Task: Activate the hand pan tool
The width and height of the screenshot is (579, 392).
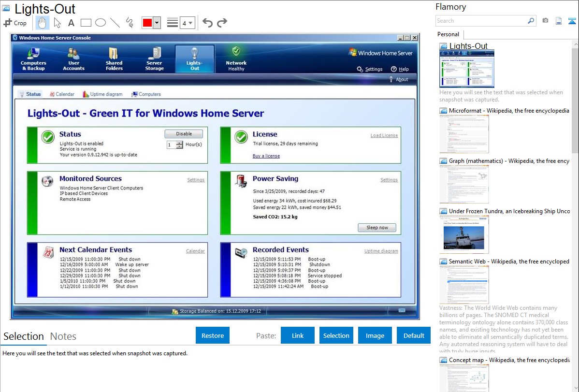Action: coord(43,23)
